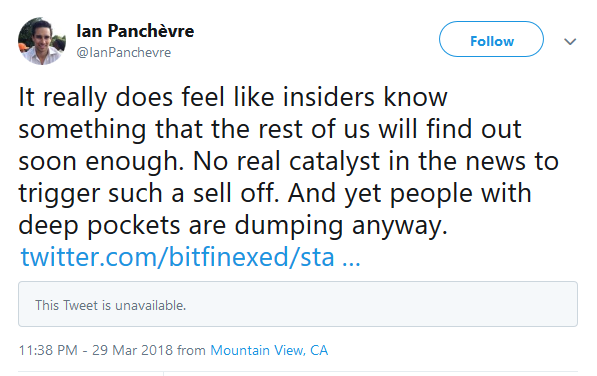The height and width of the screenshot is (376, 597).
Task: Click the 11:38 PM tweet timestamp
Action: 48,350
